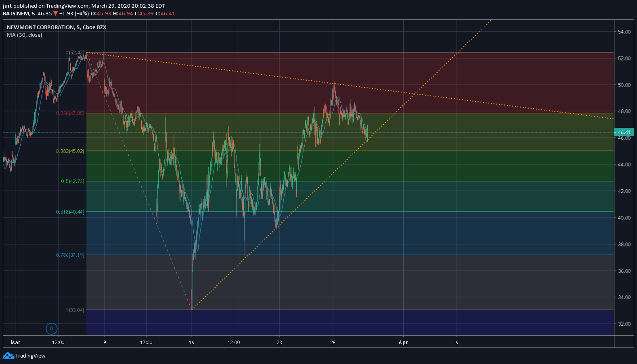Click the 16 date label on time axis
The height and width of the screenshot is (364, 637).
pyautogui.click(x=191, y=343)
